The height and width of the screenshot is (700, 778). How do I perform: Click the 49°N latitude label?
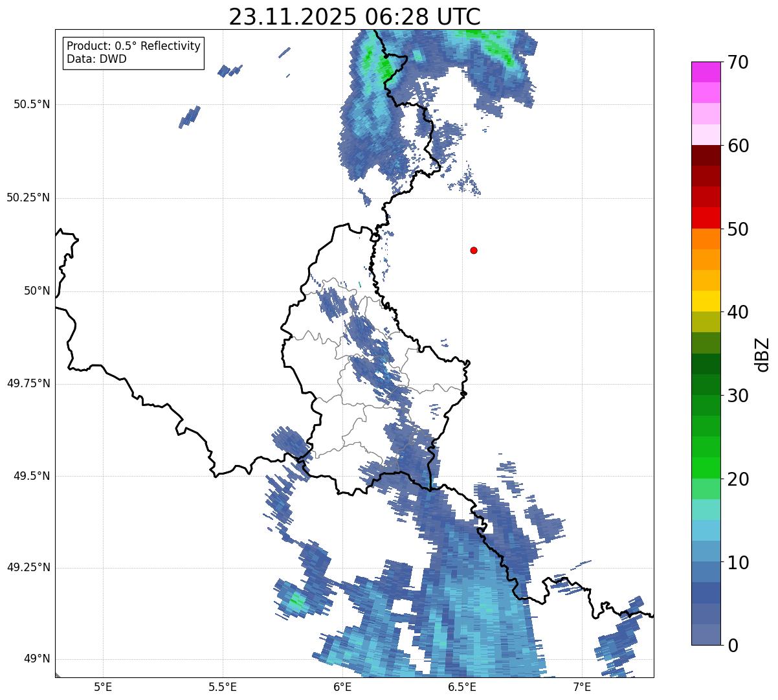[38, 659]
